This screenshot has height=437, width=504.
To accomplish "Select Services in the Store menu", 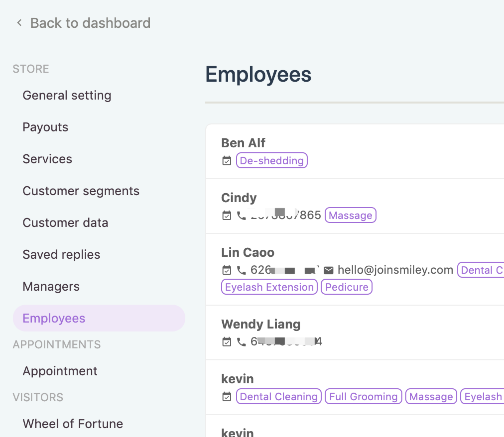I will pyautogui.click(x=47, y=159).
